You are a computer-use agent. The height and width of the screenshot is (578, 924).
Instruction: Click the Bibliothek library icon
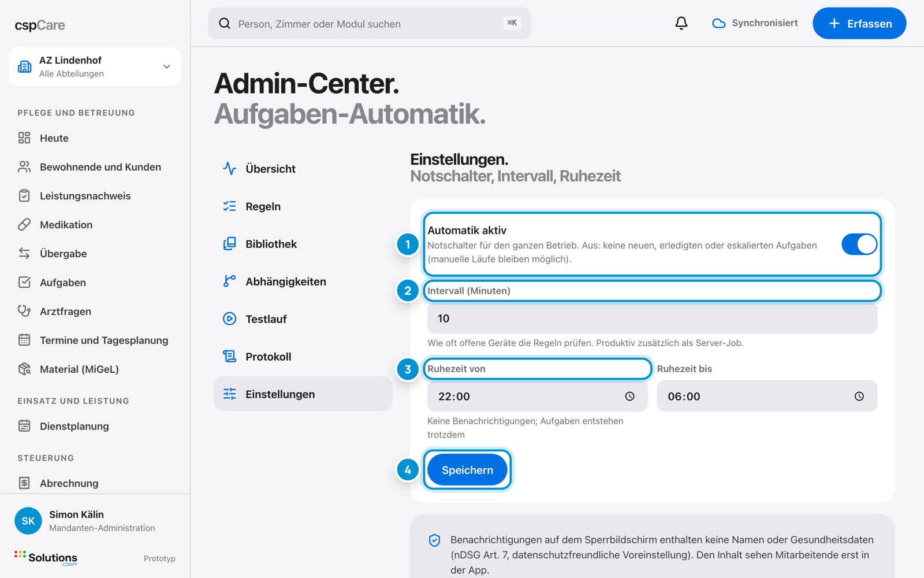click(230, 244)
